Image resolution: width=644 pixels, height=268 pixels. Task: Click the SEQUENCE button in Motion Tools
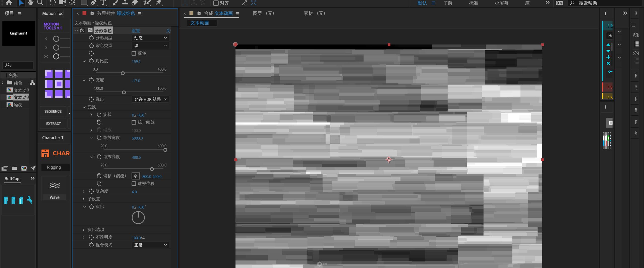(x=53, y=111)
